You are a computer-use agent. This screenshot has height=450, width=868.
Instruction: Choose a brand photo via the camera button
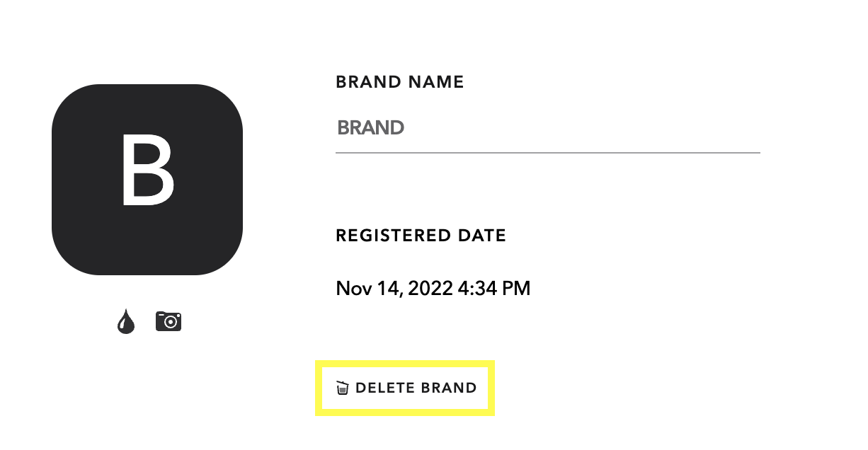(x=169, y=321)
